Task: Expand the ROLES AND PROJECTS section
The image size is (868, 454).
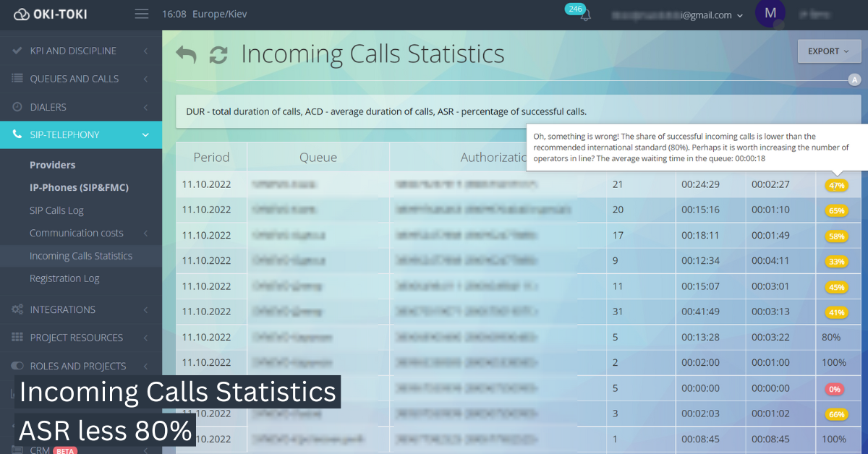Action: [146, 366]
